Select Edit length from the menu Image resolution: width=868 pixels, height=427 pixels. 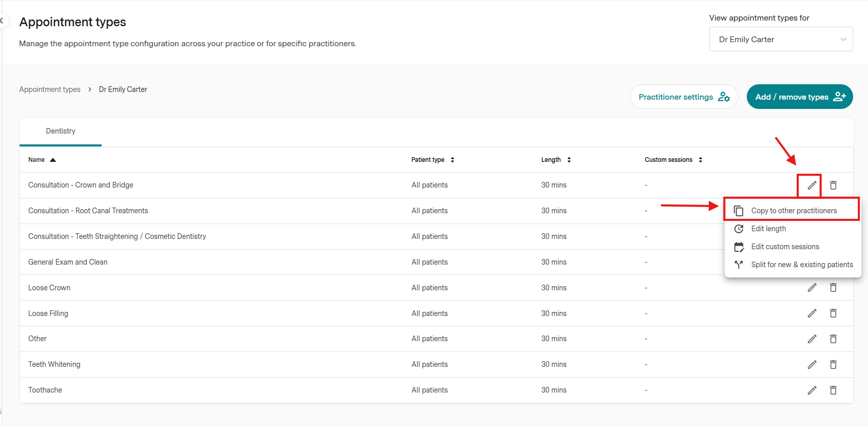768,229
